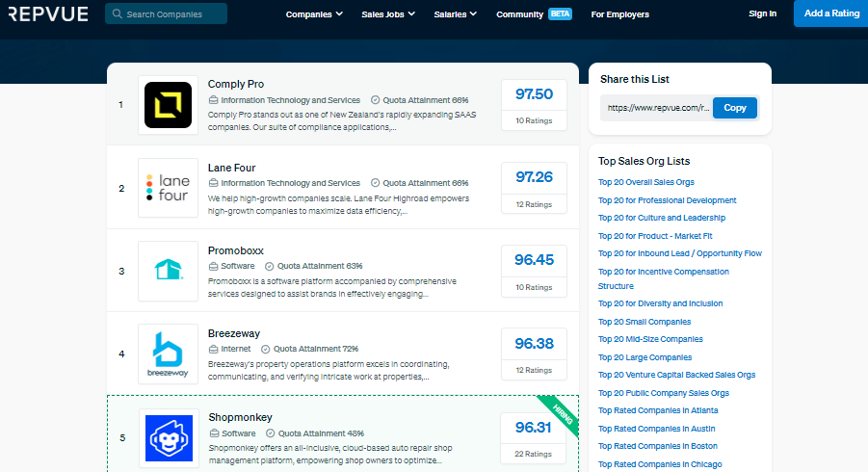Open Top 20 for Professional Development

(x=667, y=200)
